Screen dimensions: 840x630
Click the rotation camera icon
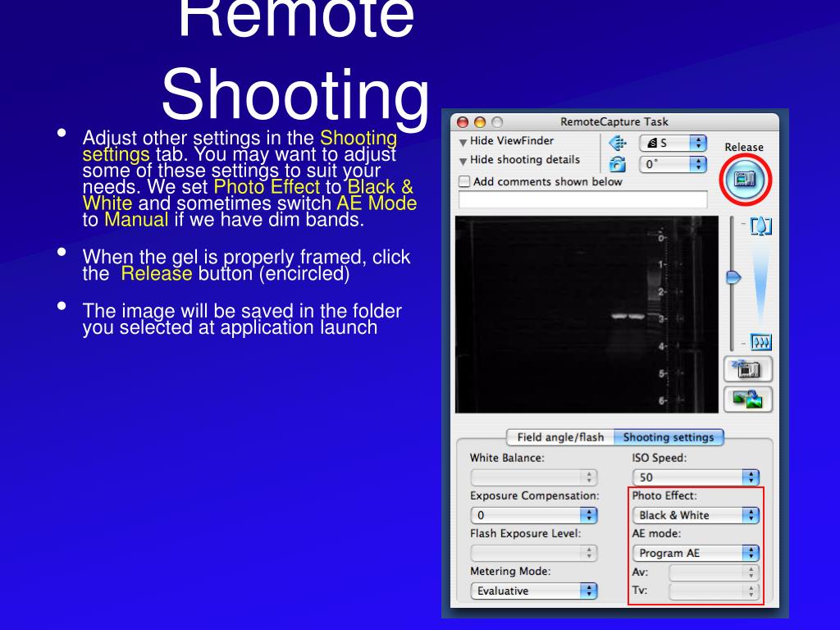point(618,164)
